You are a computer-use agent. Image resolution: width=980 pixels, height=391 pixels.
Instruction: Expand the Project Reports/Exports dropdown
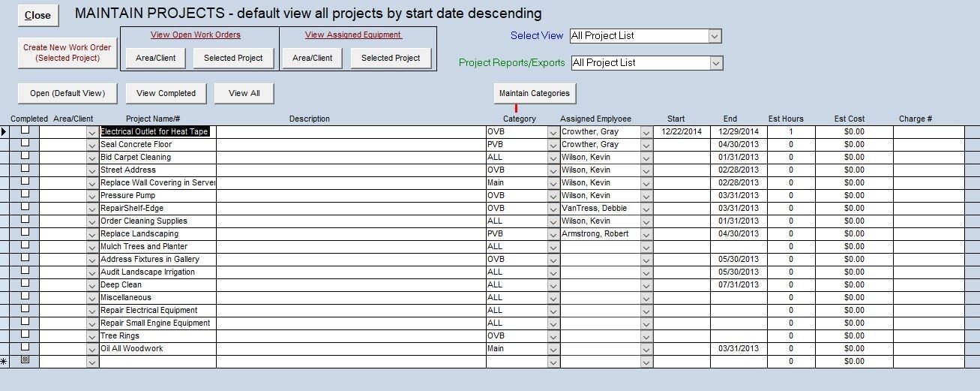(x=716, y=63)
